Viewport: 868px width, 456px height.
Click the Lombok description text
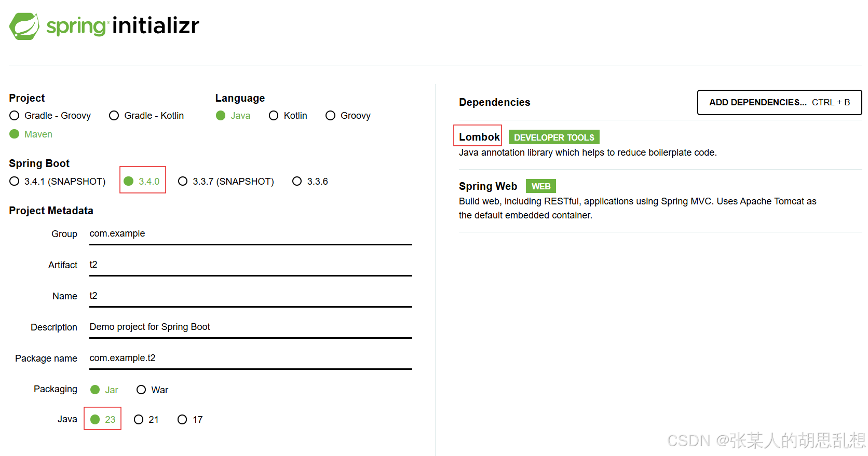588,153
